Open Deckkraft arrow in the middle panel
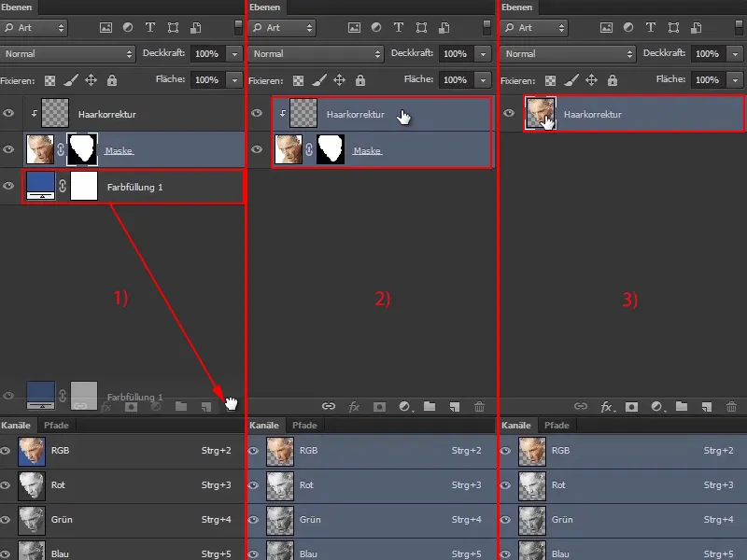 483,54
